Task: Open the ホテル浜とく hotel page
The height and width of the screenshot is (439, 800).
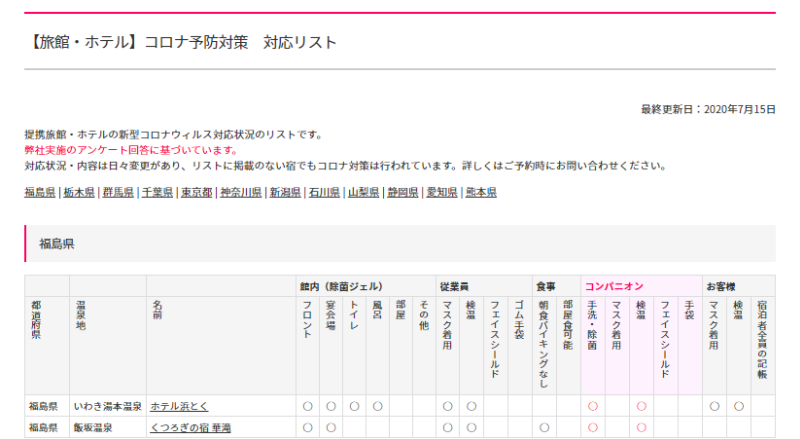Action: click(x=179, y=407)
